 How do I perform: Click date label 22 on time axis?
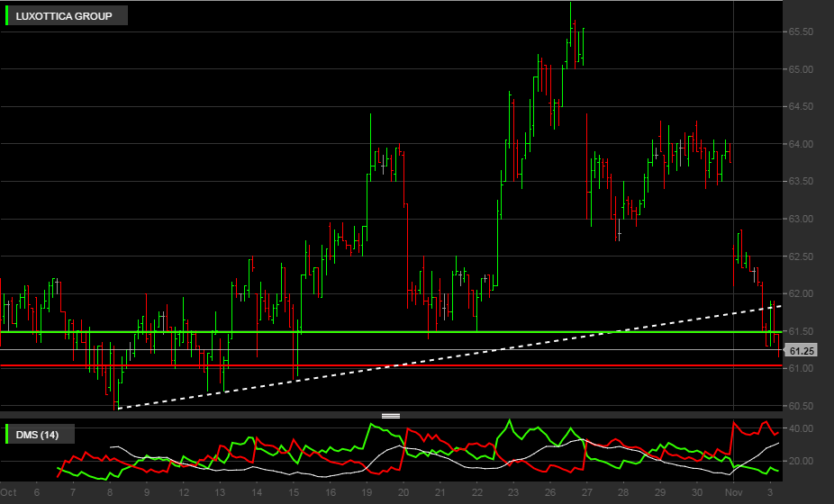476,492
